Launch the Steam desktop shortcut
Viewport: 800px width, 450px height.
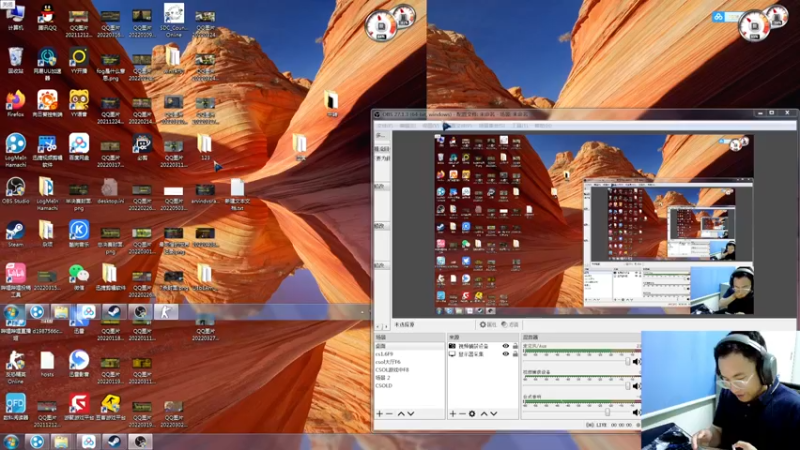(x=15, y=234)
